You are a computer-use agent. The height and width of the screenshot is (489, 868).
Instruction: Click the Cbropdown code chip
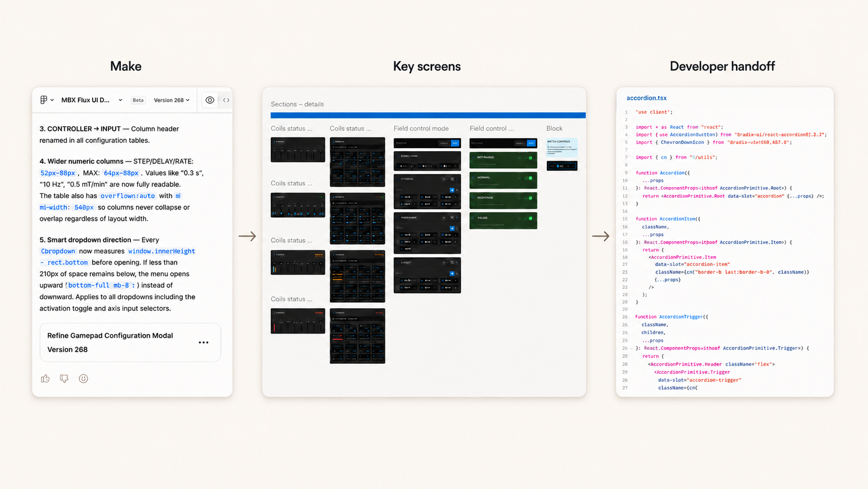[58, 251]
